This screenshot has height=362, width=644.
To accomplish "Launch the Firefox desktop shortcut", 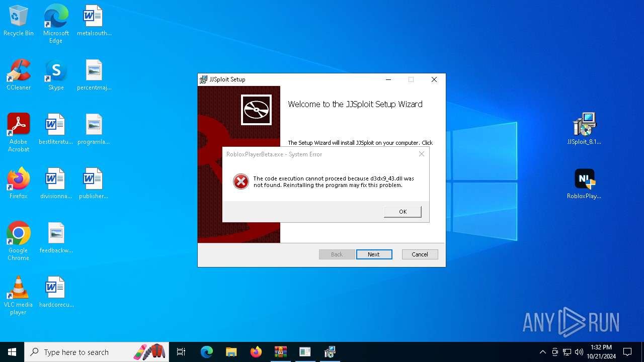I will pyautogui.click(x=19, y=184).
